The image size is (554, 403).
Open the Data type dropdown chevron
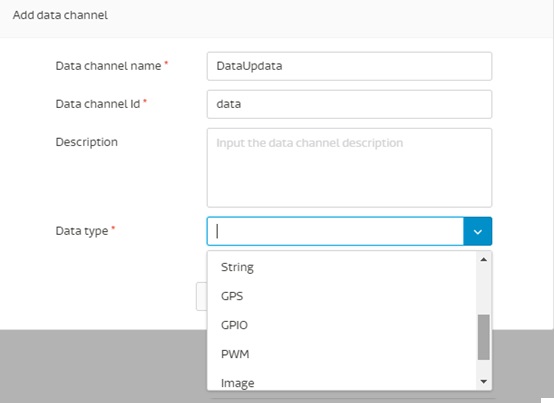(x=477, y=231)
